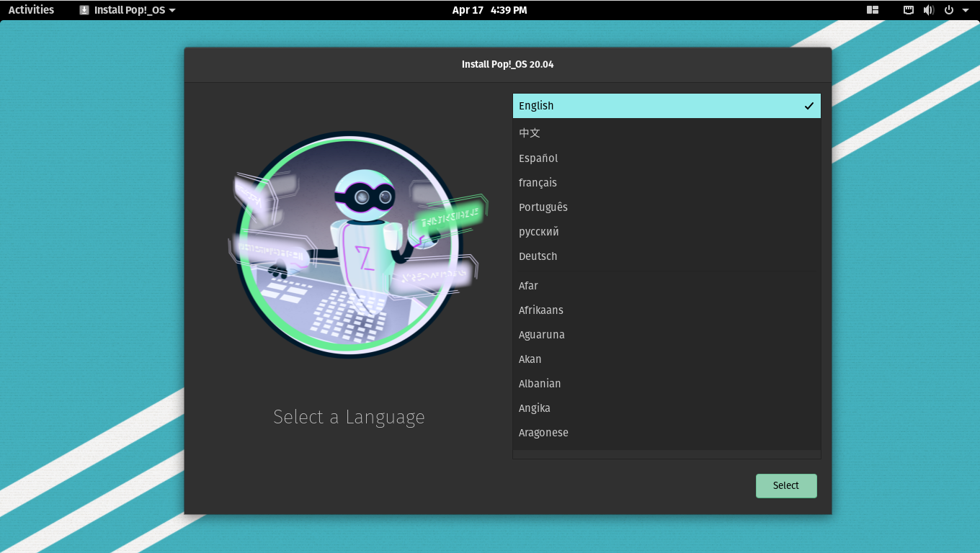Viewport: 980px width, 553px height.
Task: Pick русский from the language list
Action: (667, 232)
